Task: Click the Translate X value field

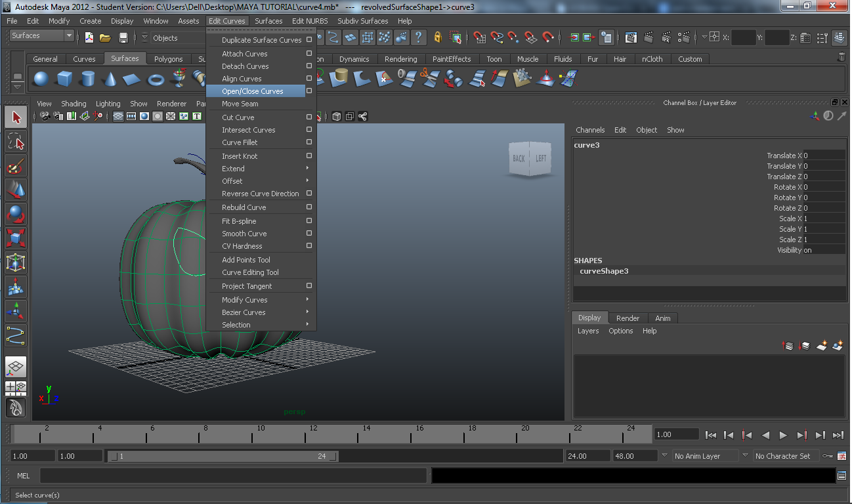Action: (x=824, y=156)
